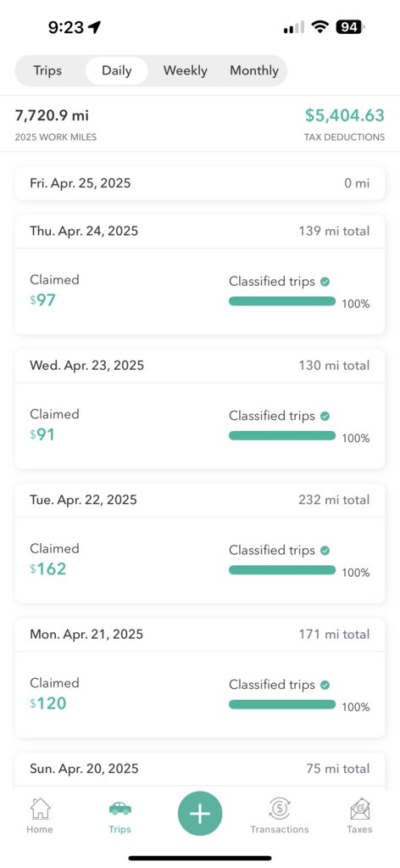Open the Home tab house icon
400x868 pixels.
(x=40, y=809)
